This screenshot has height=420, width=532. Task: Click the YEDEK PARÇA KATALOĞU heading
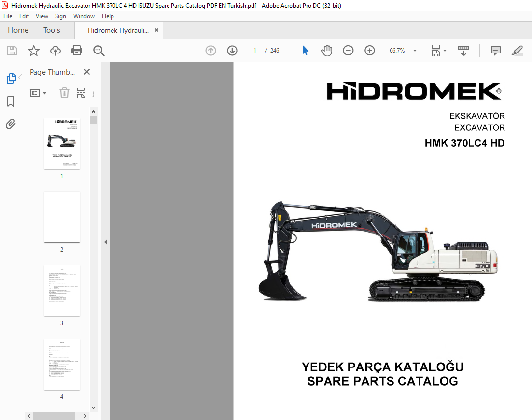pos(383,367)
